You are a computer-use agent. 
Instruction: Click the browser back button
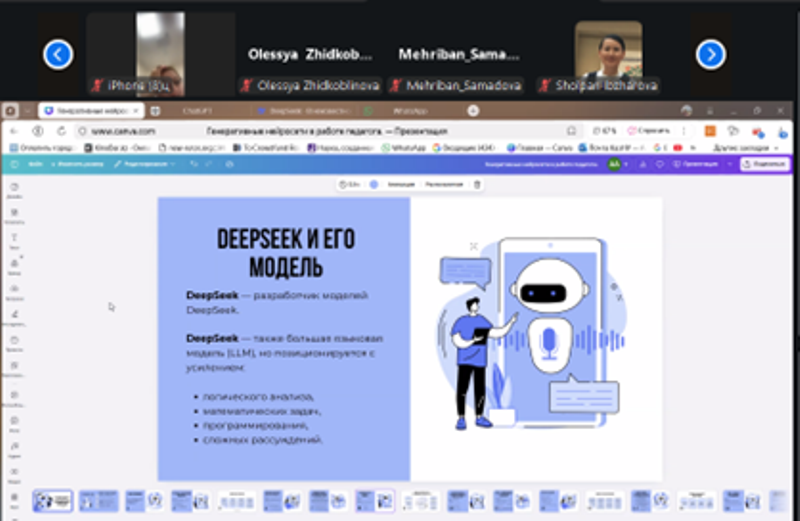pos(15,130)
